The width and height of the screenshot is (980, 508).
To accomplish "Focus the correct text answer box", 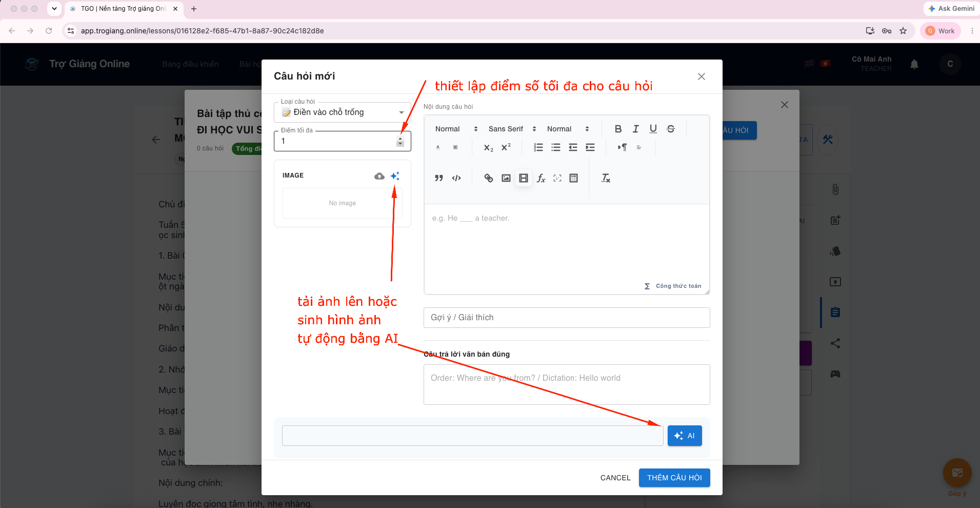I will (567, 385).
